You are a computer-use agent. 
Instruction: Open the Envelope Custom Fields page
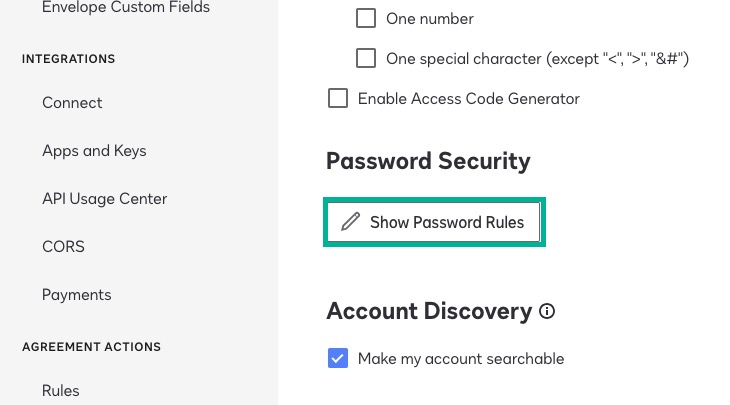tap(126, 7)
